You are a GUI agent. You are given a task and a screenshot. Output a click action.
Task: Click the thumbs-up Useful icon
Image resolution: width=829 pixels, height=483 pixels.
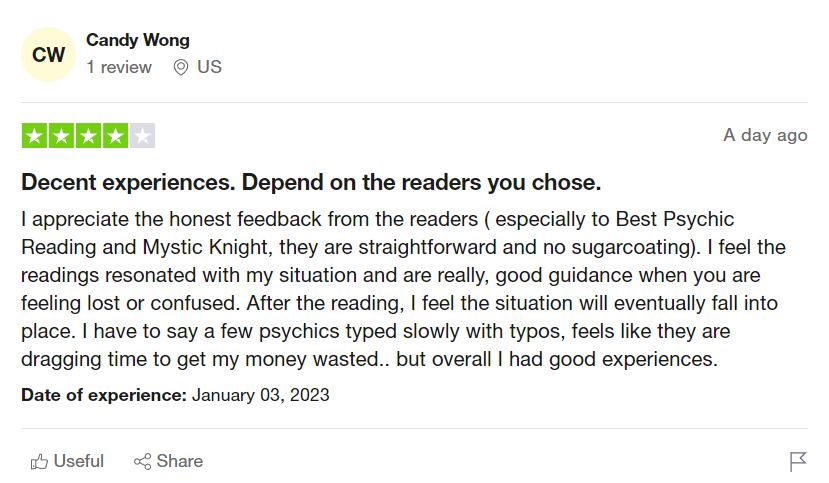coord(39,462)
